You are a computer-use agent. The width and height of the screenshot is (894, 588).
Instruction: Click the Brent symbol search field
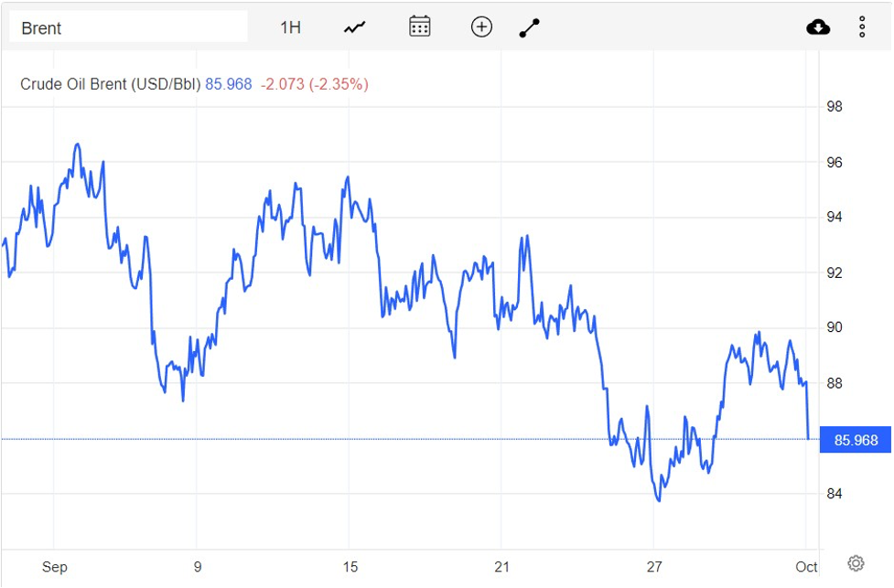tap(128, 27)
